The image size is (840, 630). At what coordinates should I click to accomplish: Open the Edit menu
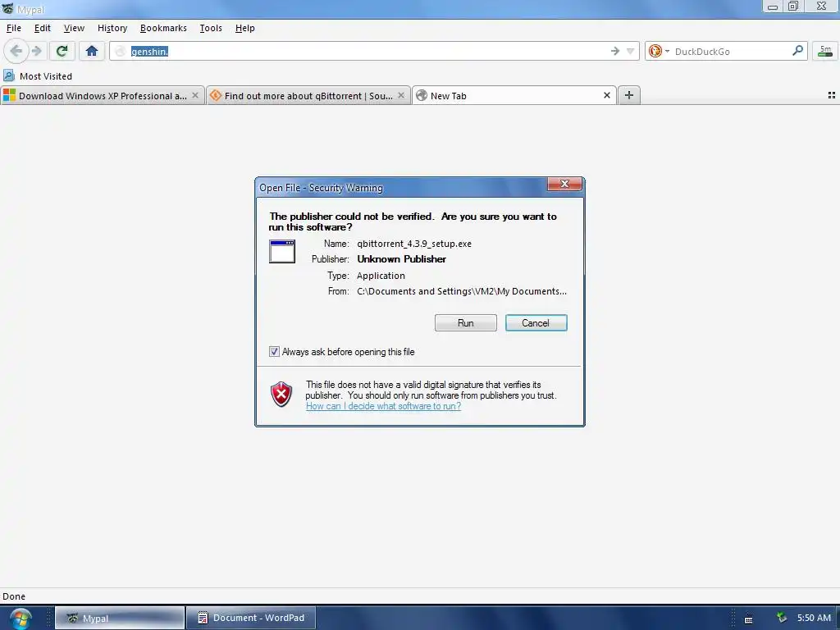point(43,28)
